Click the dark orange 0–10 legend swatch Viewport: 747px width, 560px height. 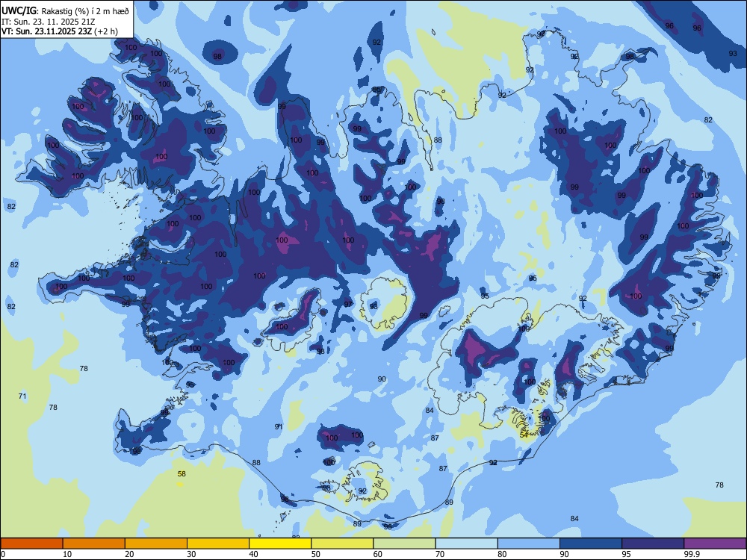coord(32,544)
